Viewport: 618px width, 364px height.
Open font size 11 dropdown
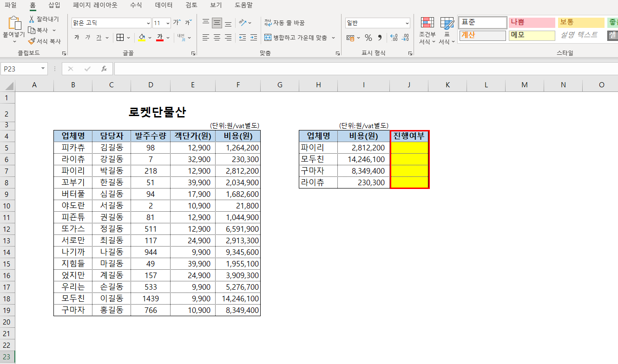168,23
